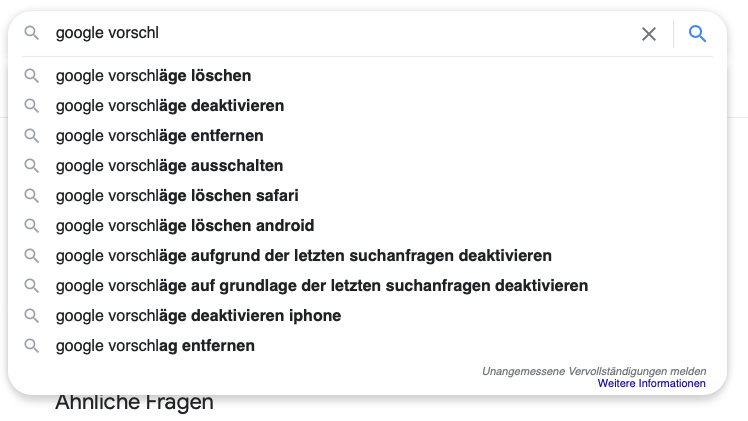This screenshot has height=421, width=748.
Task: Open 'Weitere Informationen' link
Action: point(652,383)
